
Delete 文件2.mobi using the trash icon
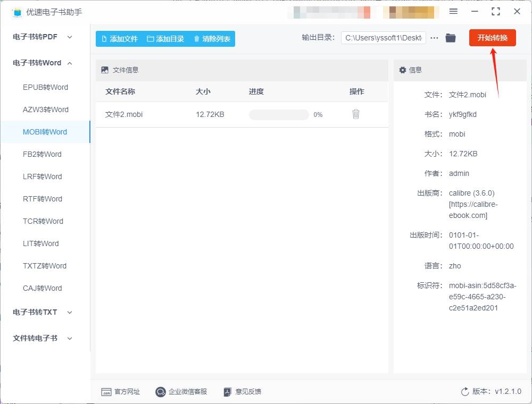355,114
